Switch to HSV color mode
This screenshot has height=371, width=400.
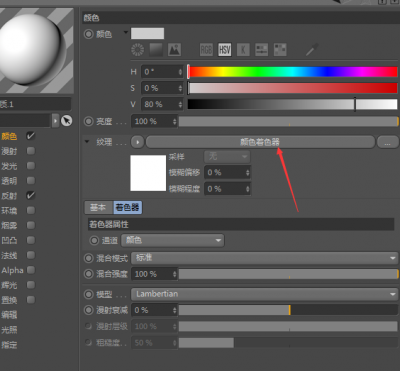(x=225, y=50)
